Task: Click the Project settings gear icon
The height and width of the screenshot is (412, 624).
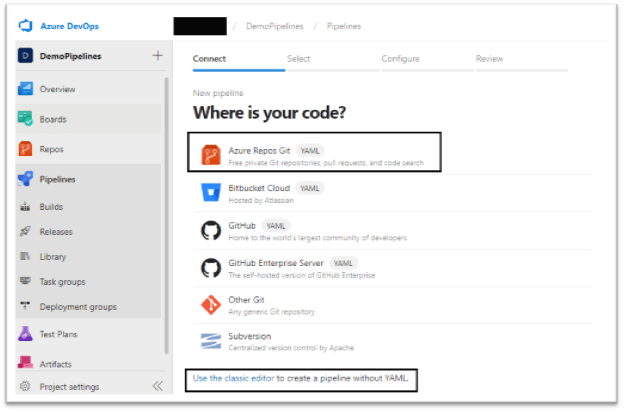Action: (x=25, y=386)
